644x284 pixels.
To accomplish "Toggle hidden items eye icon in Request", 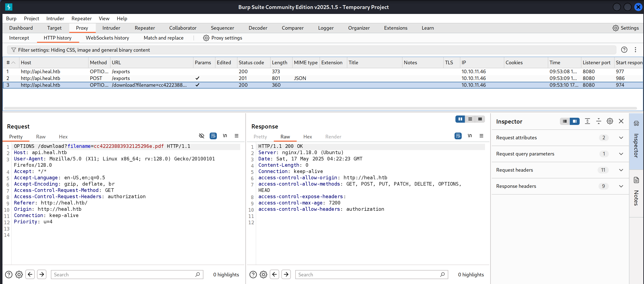I will pyautogui.click(x=202, y=136).
